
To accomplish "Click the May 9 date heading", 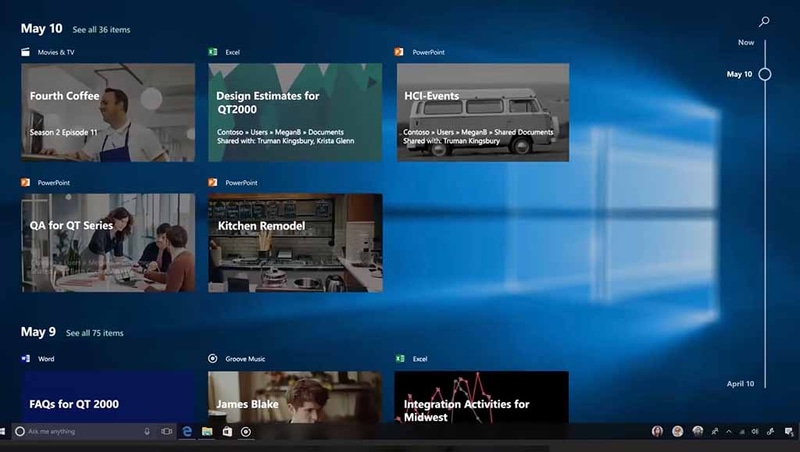I will tap(38, 332).
